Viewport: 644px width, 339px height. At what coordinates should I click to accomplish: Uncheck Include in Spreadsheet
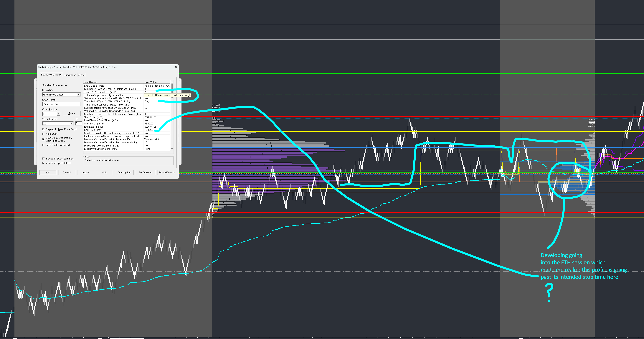pos(44,163)
